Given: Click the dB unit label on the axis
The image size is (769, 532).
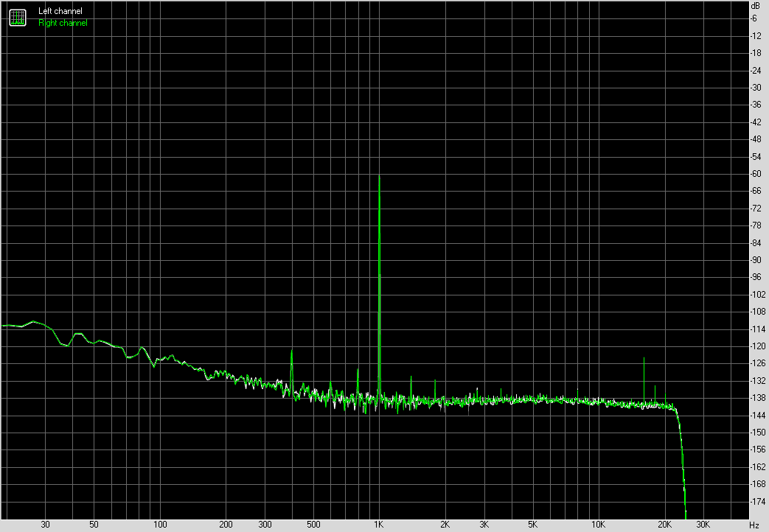Looking at the screenshot, I should click(755, 6).
